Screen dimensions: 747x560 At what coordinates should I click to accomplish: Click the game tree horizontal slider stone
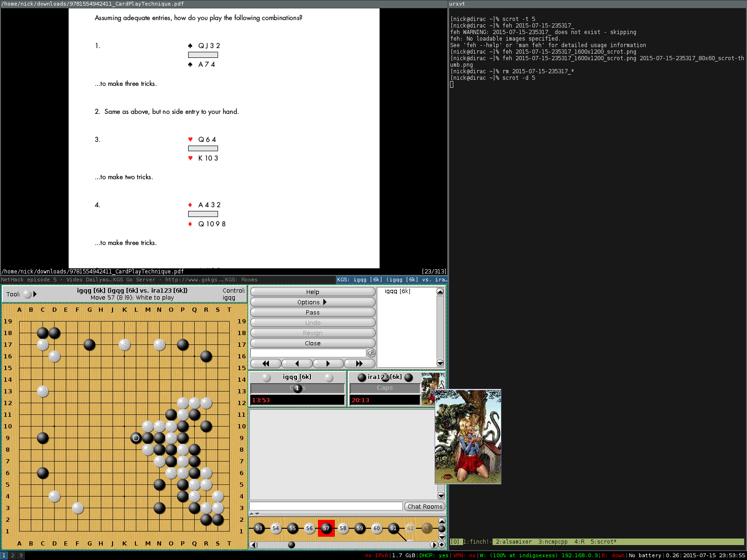point(291,545)
